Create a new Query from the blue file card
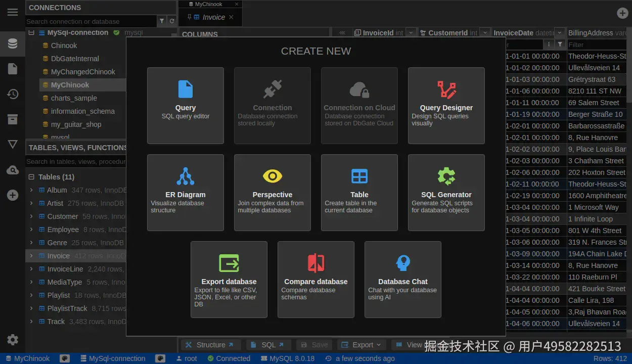Image resolution: width=632 pixels, height=364 pixels. coord(186,106)
